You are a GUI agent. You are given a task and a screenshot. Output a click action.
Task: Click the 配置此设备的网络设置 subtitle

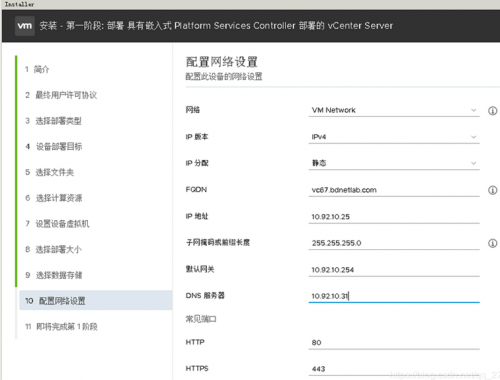click(x=224, y=77)
